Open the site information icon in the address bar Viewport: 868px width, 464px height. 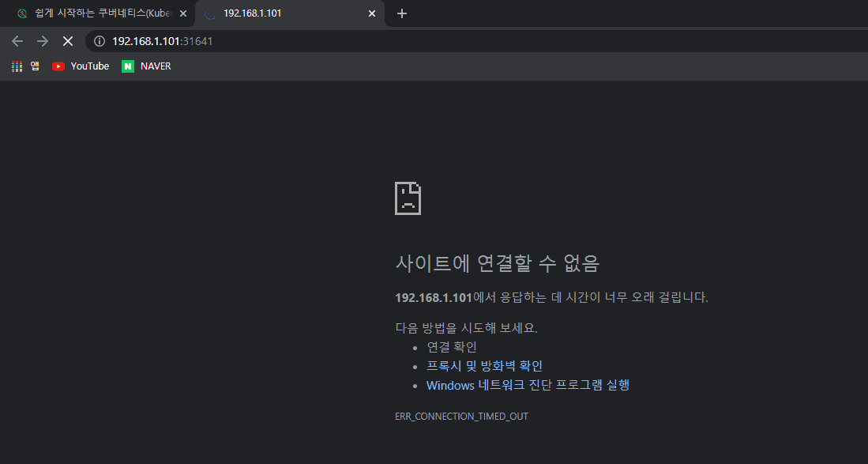(x=100, y=41)
